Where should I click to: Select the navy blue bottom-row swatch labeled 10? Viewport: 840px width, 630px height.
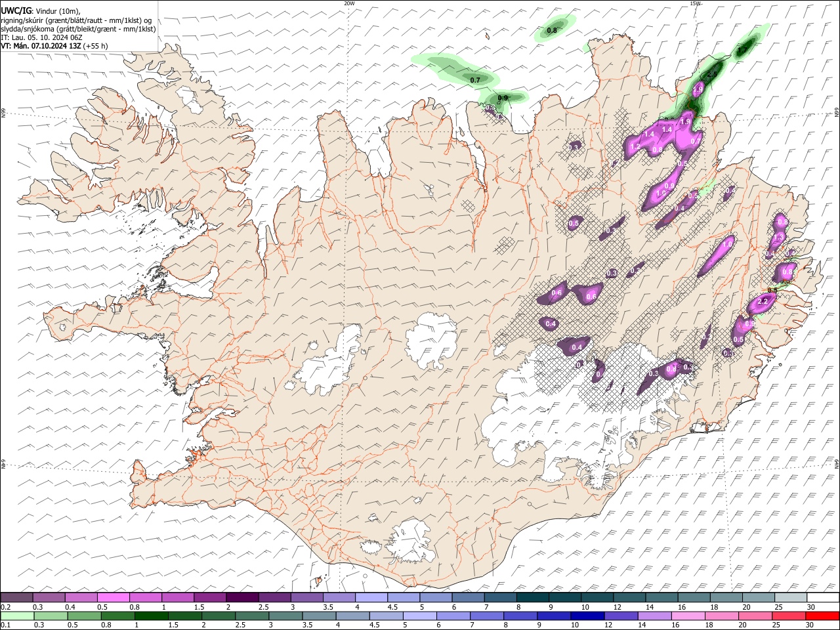coord(588,616)
